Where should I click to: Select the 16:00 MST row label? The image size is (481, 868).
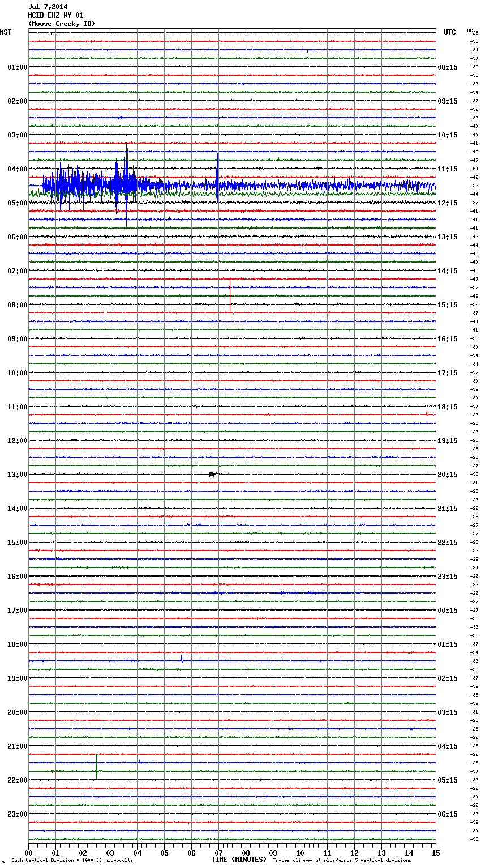(x=18, y=577)
